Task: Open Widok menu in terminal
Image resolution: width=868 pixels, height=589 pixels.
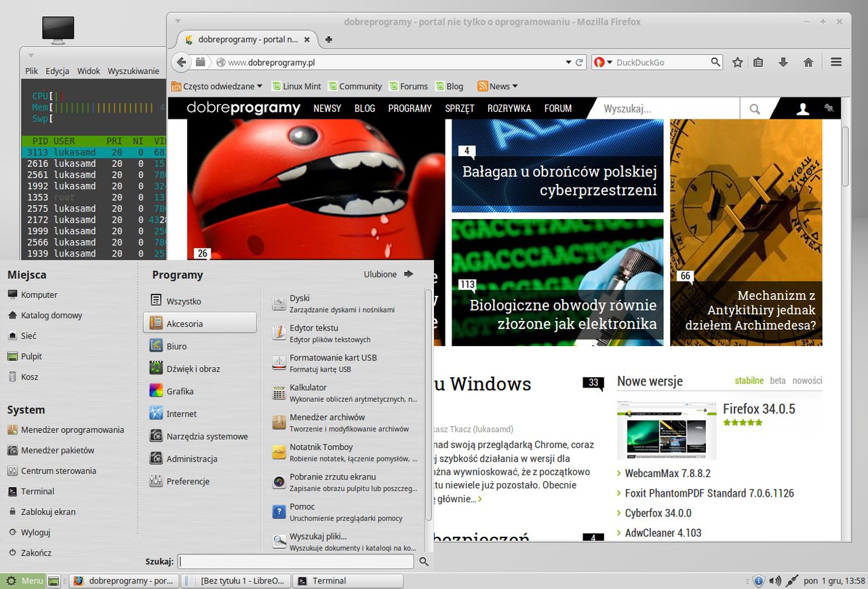Action: (x=89, y=71)
